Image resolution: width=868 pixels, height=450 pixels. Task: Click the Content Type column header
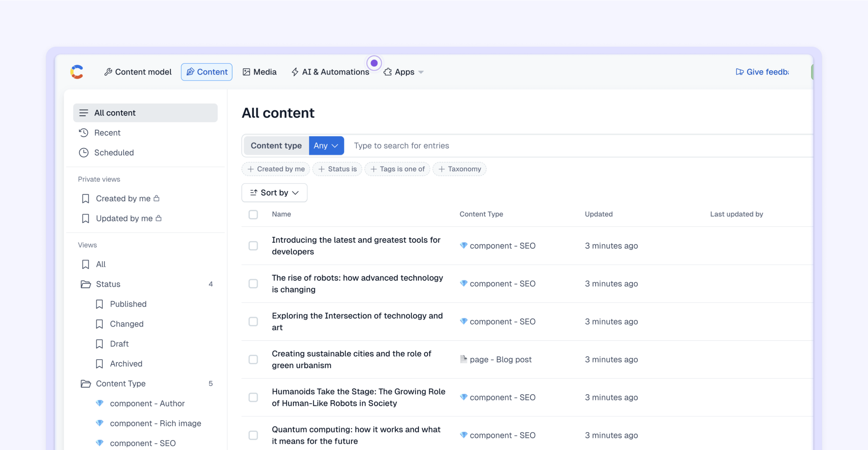[481, 214]
